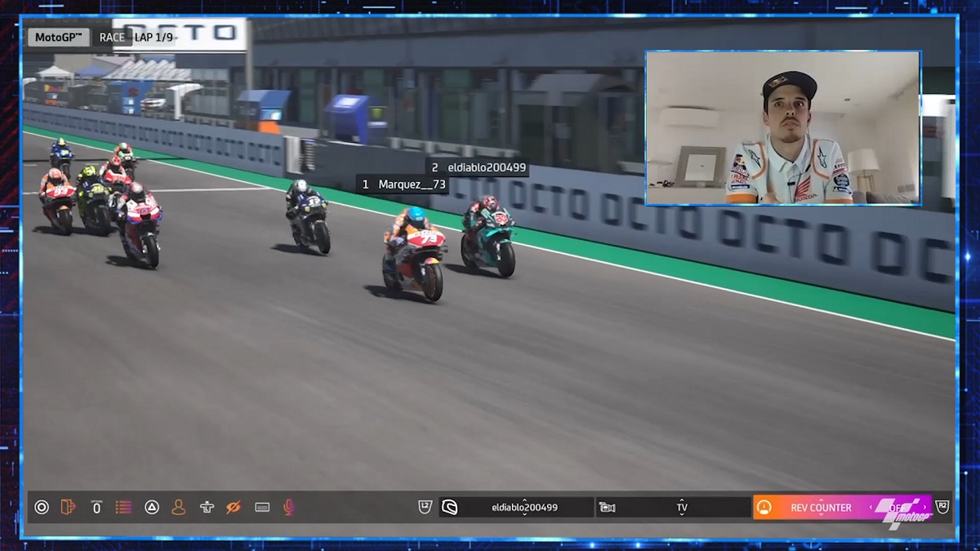
Task: Click the orange exit door icon
Action: click(69, 507)
